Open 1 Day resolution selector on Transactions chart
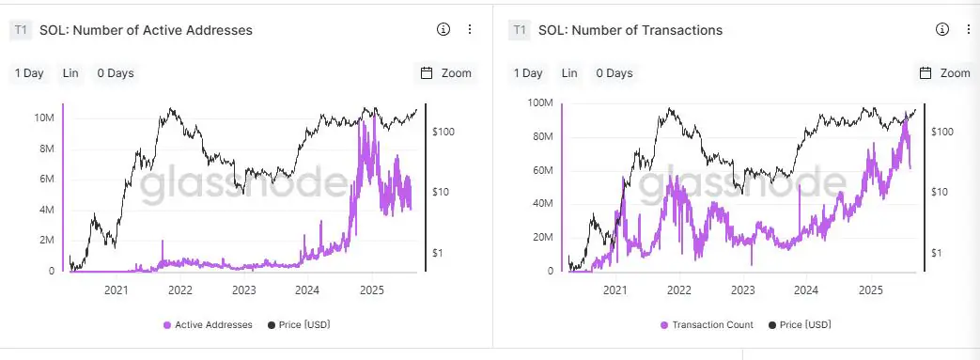Viewport: 980px width, 360px height. (x=528, y=73)
